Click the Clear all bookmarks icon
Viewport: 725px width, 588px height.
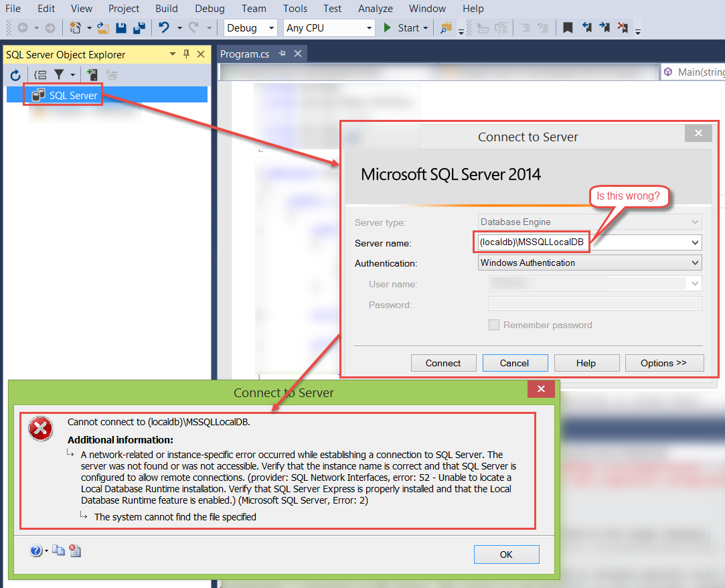click(x=623, y=27)
